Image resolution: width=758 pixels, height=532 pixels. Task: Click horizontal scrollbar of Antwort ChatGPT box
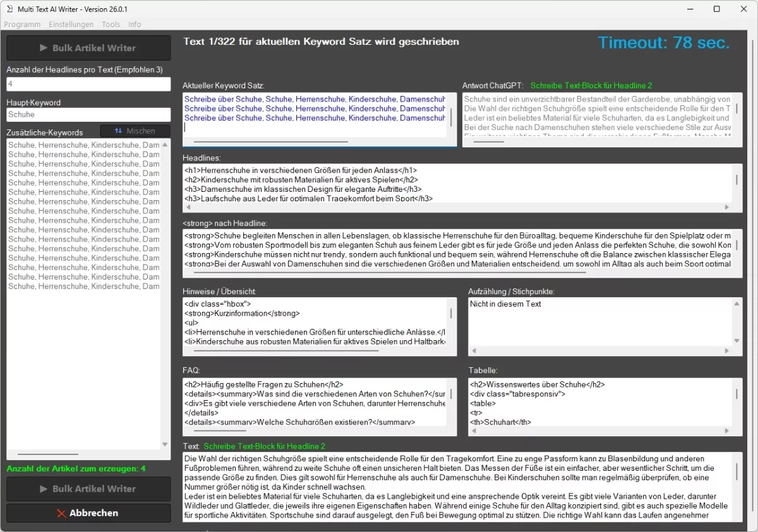click(488, 142)
